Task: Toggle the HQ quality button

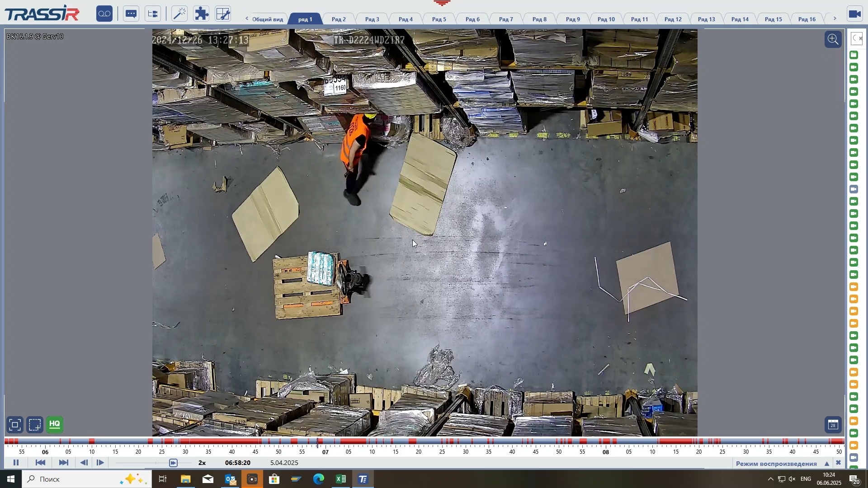Action: tap(55, 425)
